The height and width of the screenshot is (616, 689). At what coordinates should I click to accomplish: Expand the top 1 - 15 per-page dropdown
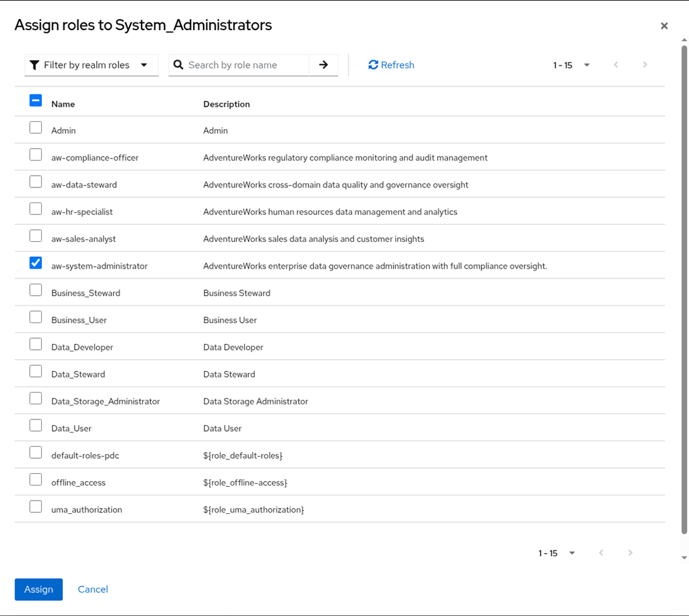[x=572, y=65]
